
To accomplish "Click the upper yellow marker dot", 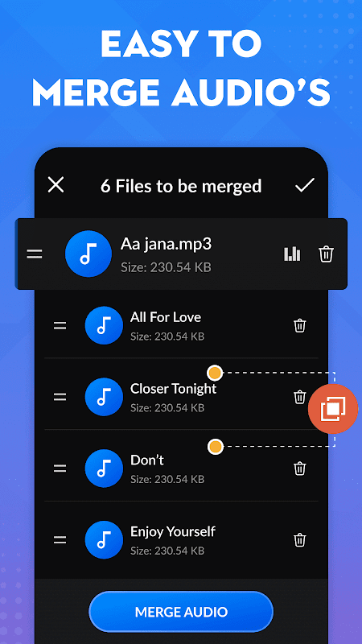I will [215, 373].
